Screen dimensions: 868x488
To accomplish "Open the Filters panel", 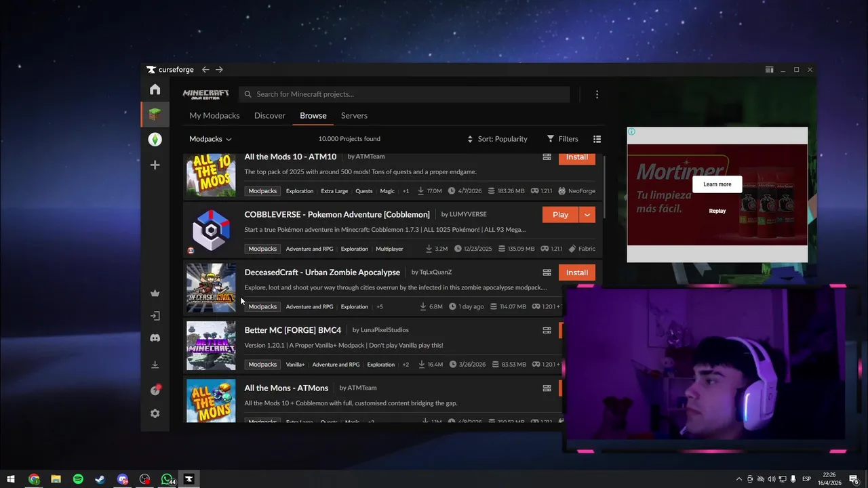I will pyautogui.click(x=562, y=139).
